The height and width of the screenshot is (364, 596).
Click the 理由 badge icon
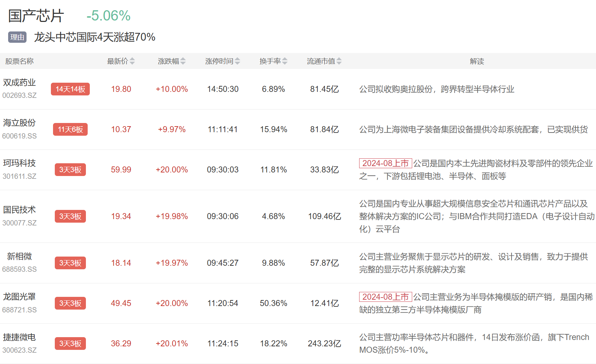(x=17, y=37)
